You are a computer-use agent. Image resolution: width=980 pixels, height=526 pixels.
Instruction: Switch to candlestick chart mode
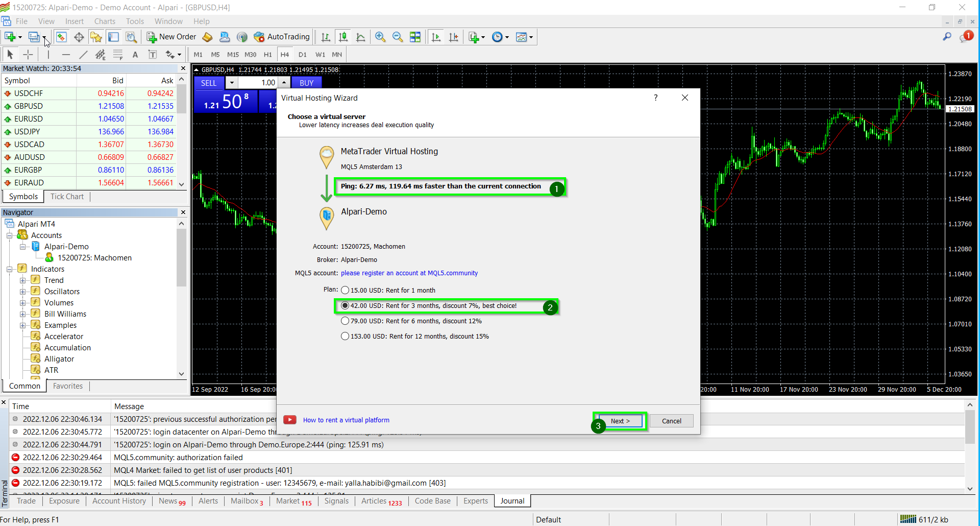pyautogui.click(x=343, y=37)
